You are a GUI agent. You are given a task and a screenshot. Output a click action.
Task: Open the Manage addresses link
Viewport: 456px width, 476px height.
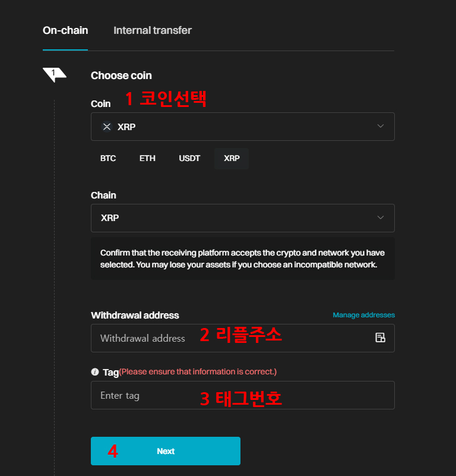(x=363, y=315)
